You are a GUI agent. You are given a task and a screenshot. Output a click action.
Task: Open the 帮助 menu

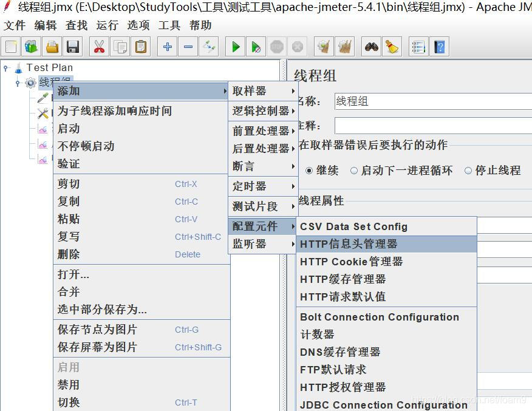pos(200,25)
